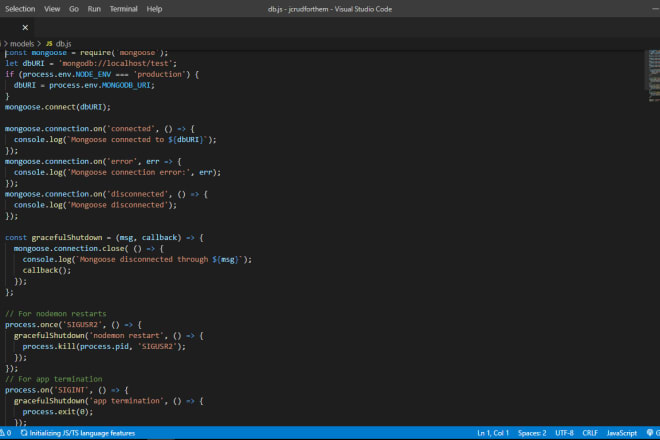This screenshot has width=660, height=440.
Task: Close the open editor tab
Action: coord(25,27)
